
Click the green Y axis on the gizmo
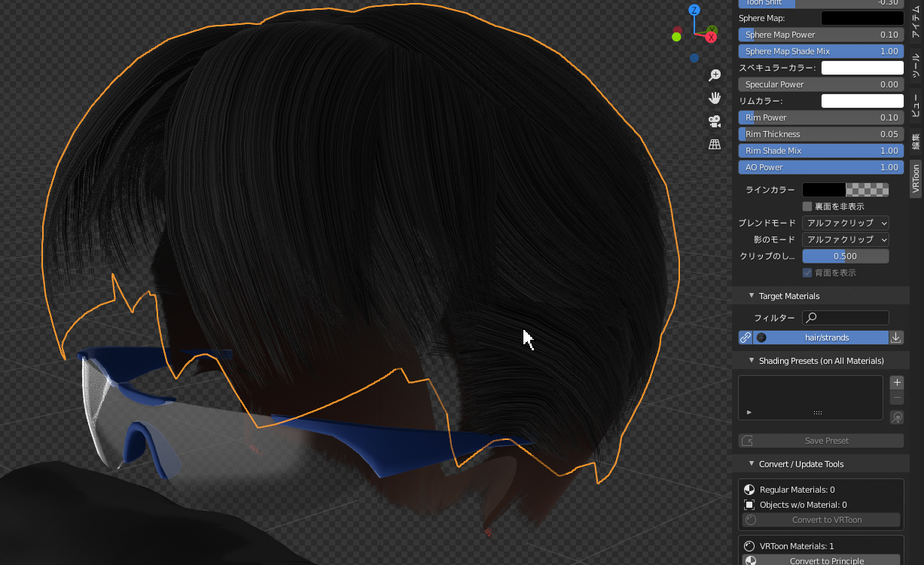pos(712,30)
